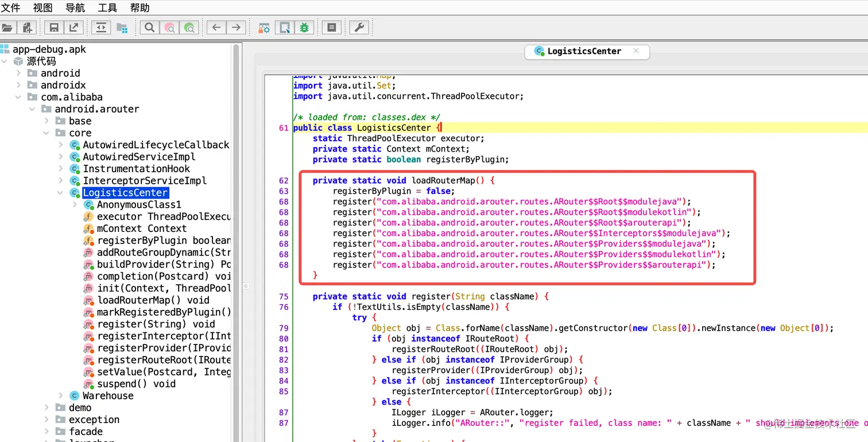This screenshot has height=442, width=868.
Task: Click the Quark engine analysis icon
Action: pos(284,27)
